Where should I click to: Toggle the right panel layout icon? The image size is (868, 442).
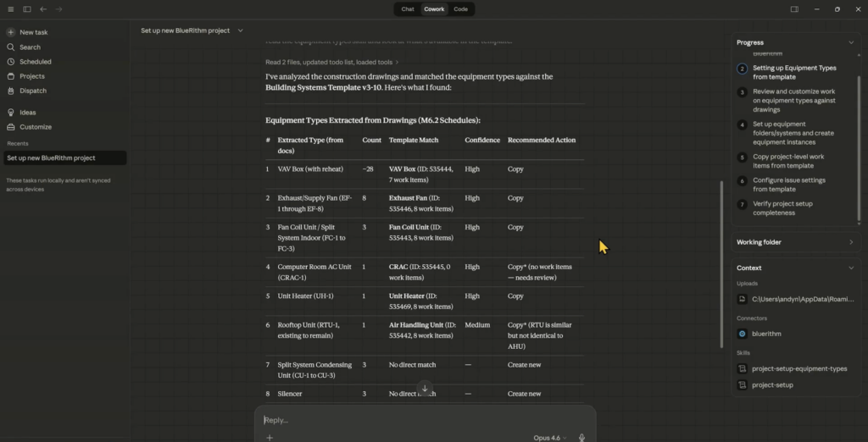pyautogui.click(x=794, y=9)
